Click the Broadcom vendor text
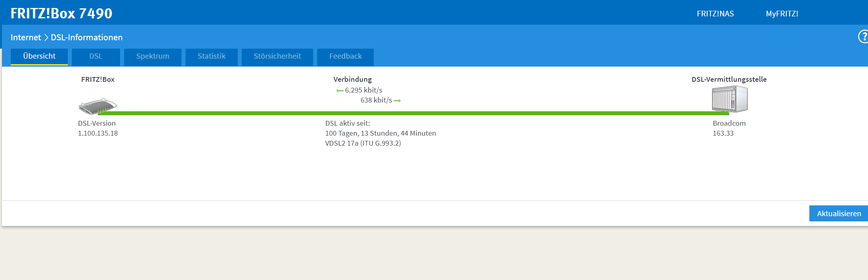Screen dimensions: 868x280 pos(729,123)
